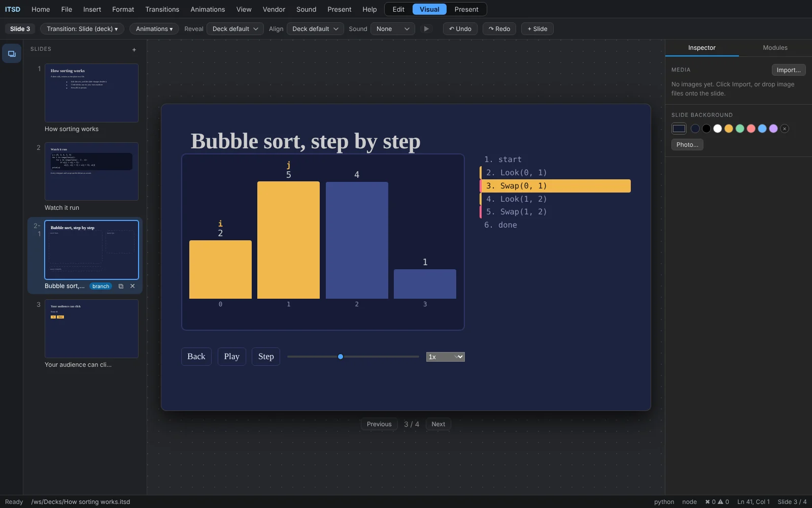Delete the Bubble sort branch slide
This screenshot has height=508, width=812.
pos(132,286)
